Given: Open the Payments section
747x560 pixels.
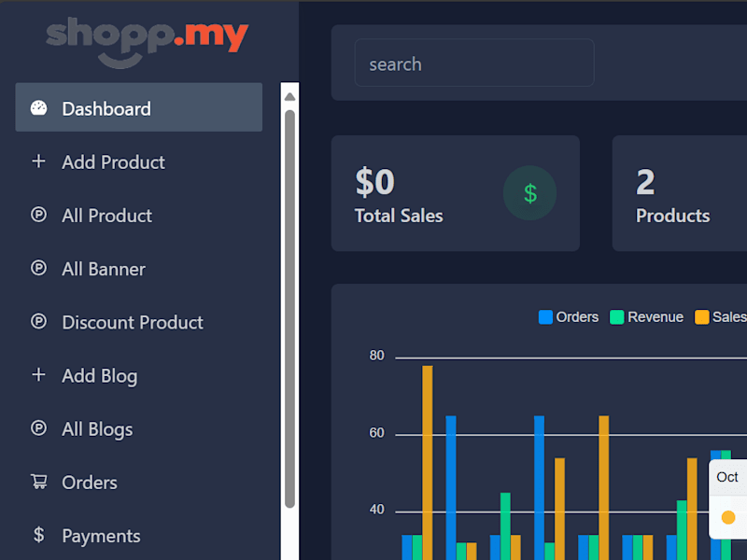Looking at the screenshot, I should tap(138, 535).
